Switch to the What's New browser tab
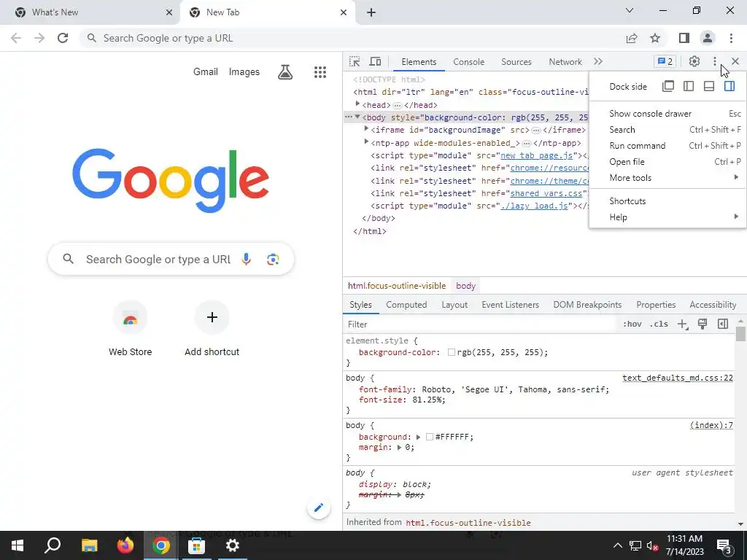Image resolution: width=747 pixels, height=560 pixels. (x=89, y=12)
